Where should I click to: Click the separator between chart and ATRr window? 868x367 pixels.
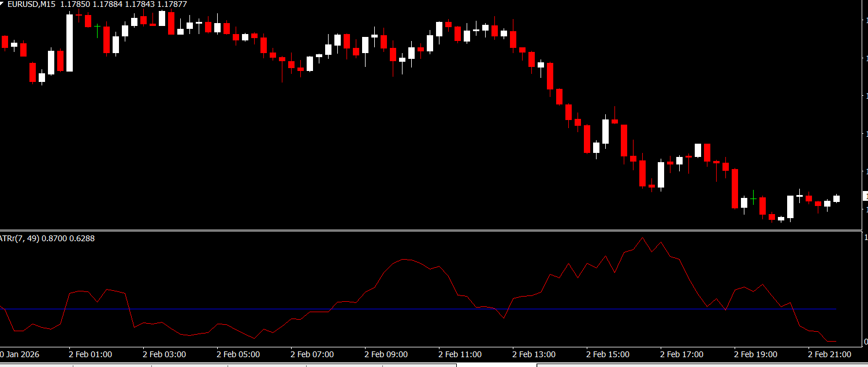tap(433, 230)
